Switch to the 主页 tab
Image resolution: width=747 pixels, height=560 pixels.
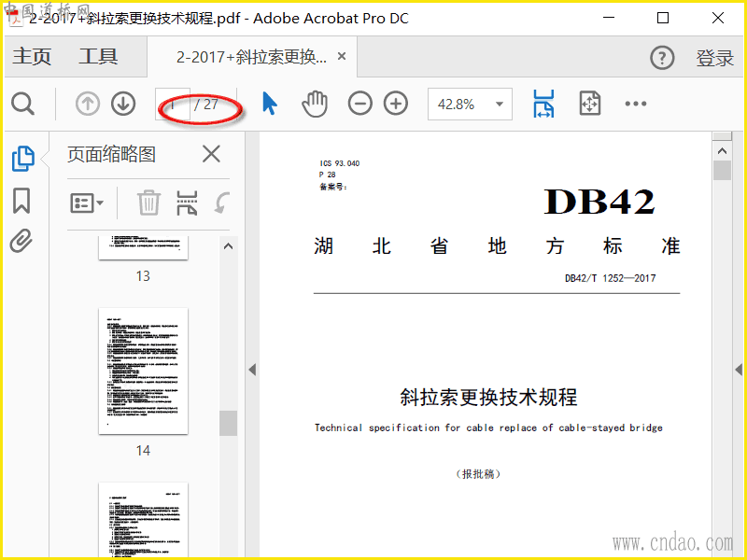(32, 56)
